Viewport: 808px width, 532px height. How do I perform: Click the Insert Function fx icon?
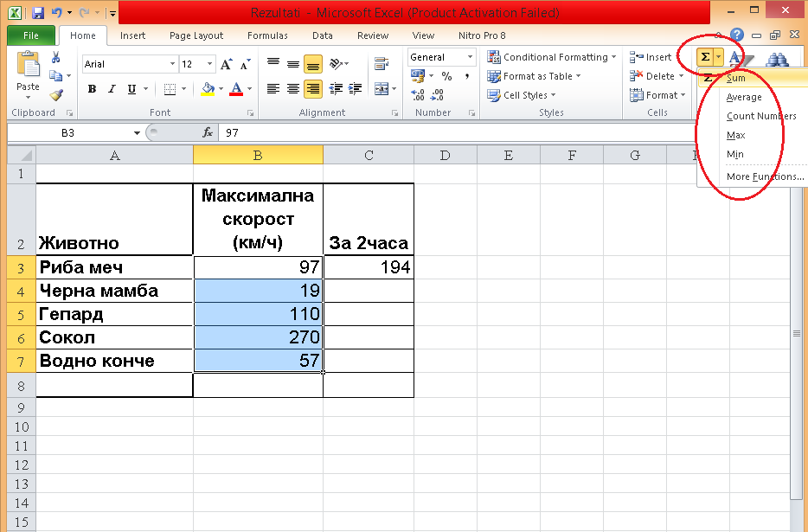208,132
